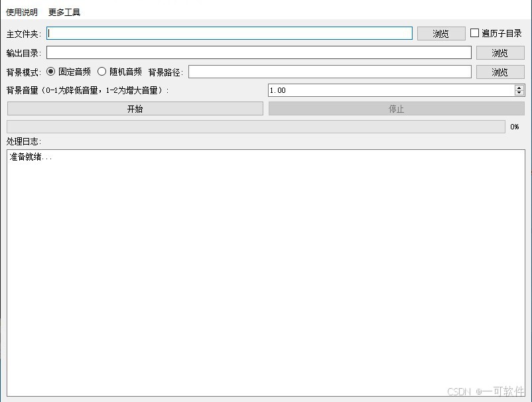The image size is (532, 402).
Task: Browse for the 主文件夹 folder
Action: pos(440,34)
